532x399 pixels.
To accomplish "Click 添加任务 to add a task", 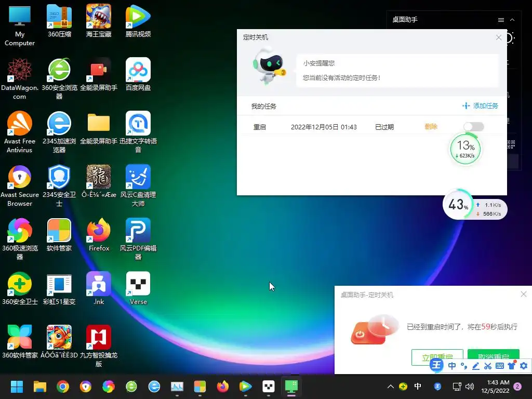I will (x=481, y=106).
